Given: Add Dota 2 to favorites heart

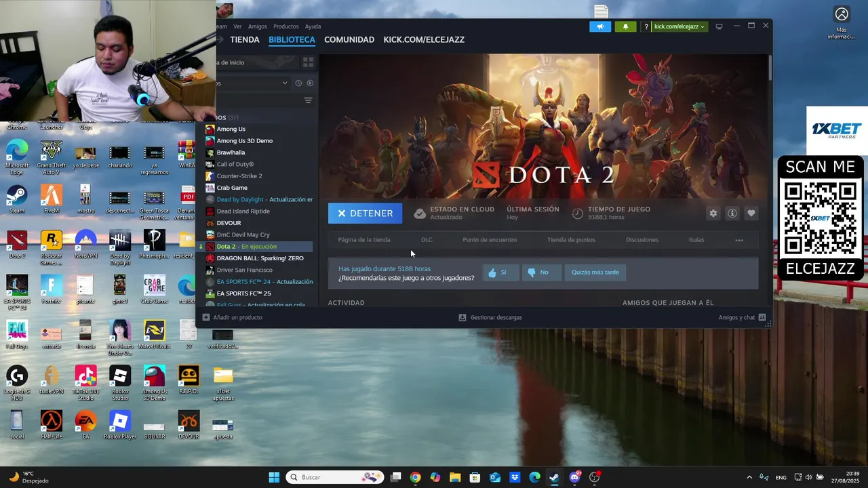Looking at the screenshot, I should (751, 213).
